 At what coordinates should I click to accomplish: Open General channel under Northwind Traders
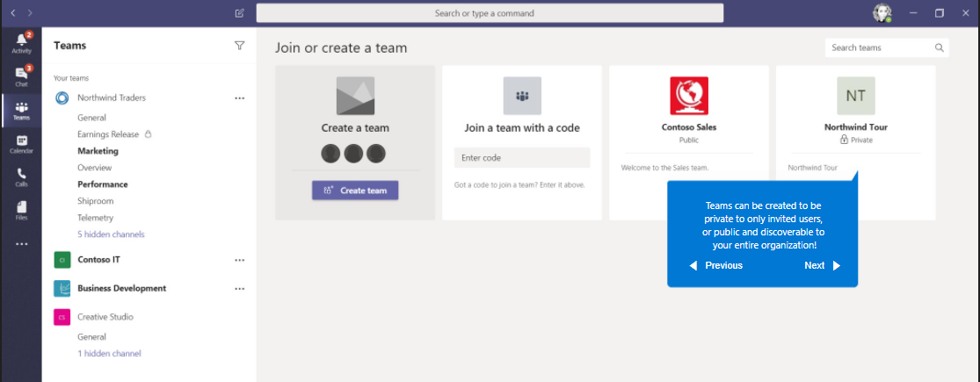point(92,118)
